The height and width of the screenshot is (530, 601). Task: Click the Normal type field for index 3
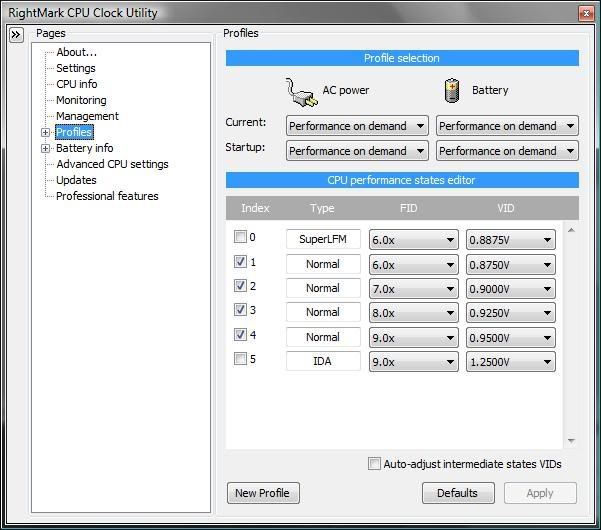(x=323, y=312)
